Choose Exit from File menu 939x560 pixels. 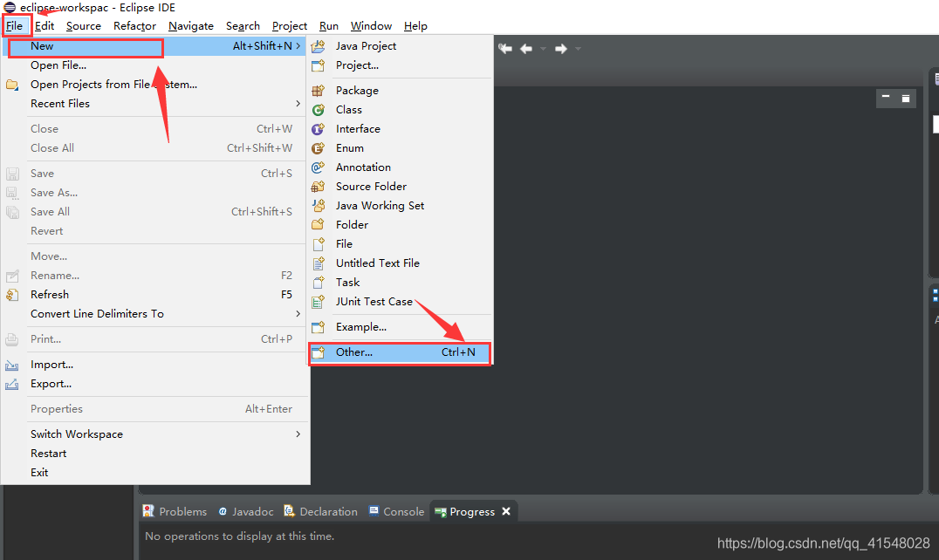click(39, 472)
